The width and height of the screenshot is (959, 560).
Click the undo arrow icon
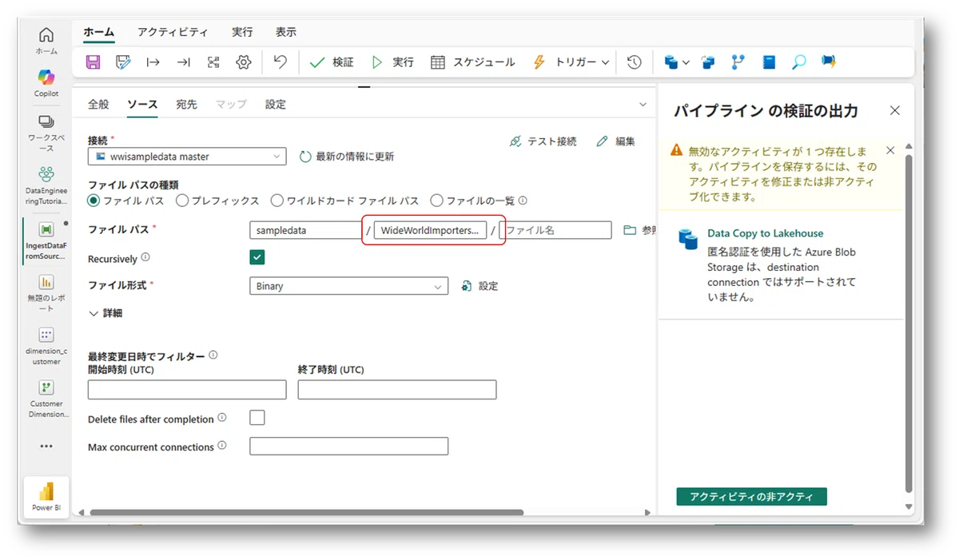pos(280,62)
